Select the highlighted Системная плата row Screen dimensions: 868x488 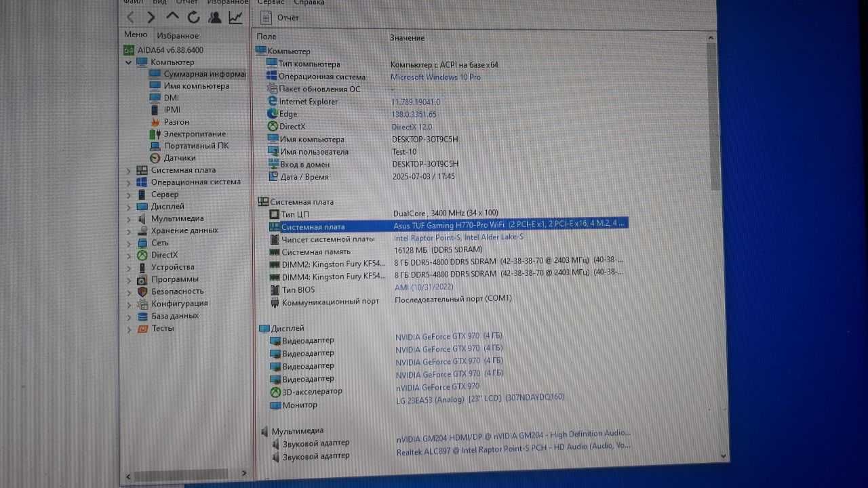pos(448,226)
